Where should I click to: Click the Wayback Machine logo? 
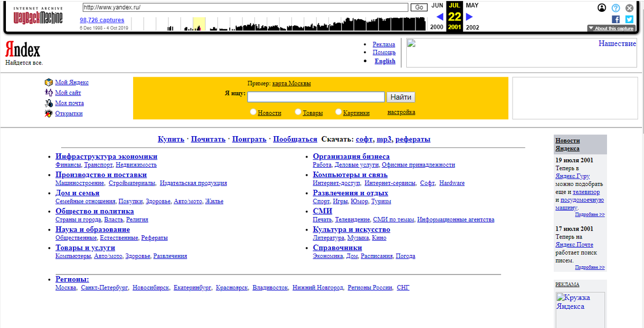coord(38,16)
